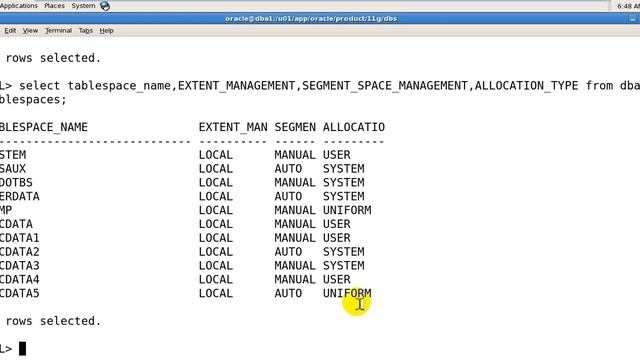
Task: Click LOCAL in the CDATA5 row
Action: pyautogui.click(x=216, y=293)
